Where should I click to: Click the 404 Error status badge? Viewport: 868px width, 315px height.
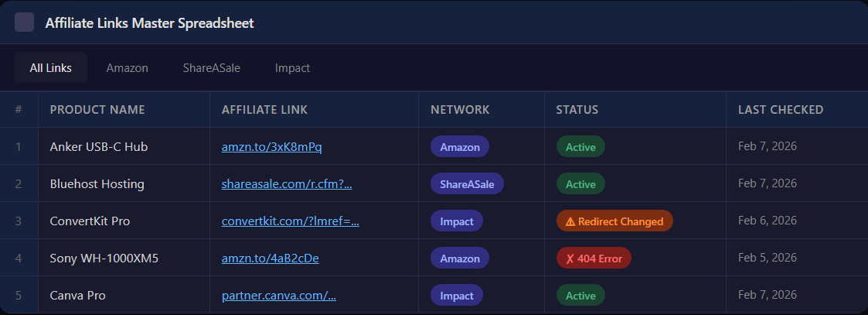[x=594, y=258]
